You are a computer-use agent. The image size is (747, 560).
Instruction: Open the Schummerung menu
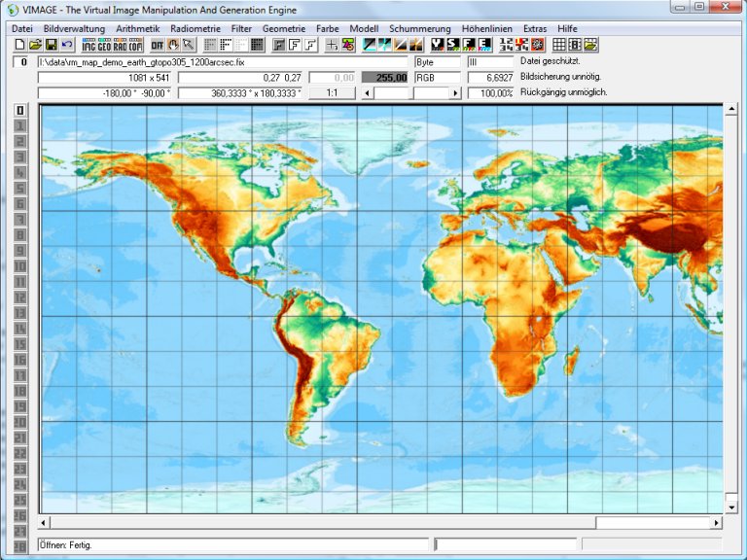(419, 29)
